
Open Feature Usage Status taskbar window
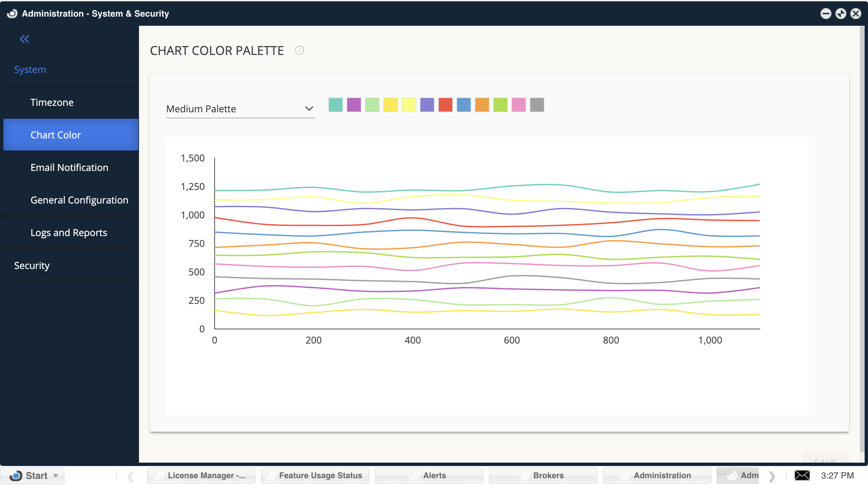click(315, 476)
